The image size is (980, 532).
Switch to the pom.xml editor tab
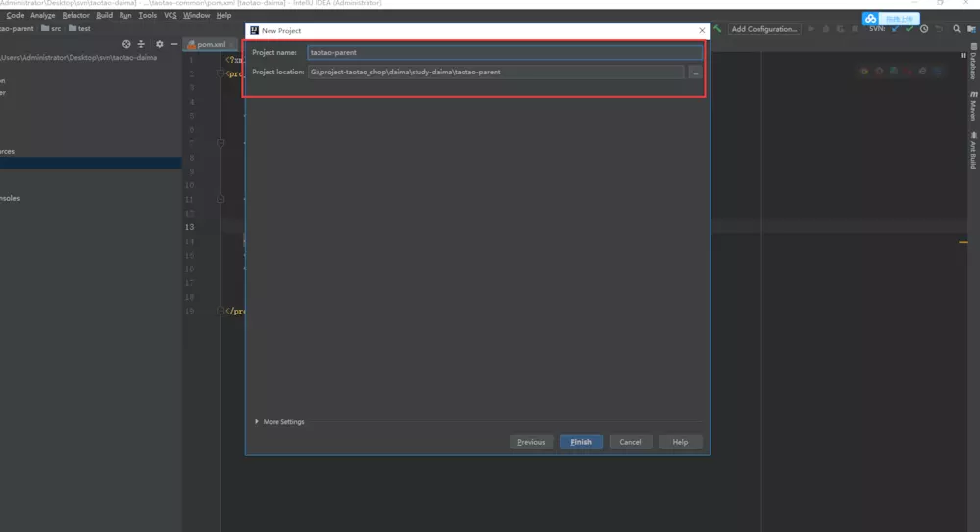click(x=211, y=44)
